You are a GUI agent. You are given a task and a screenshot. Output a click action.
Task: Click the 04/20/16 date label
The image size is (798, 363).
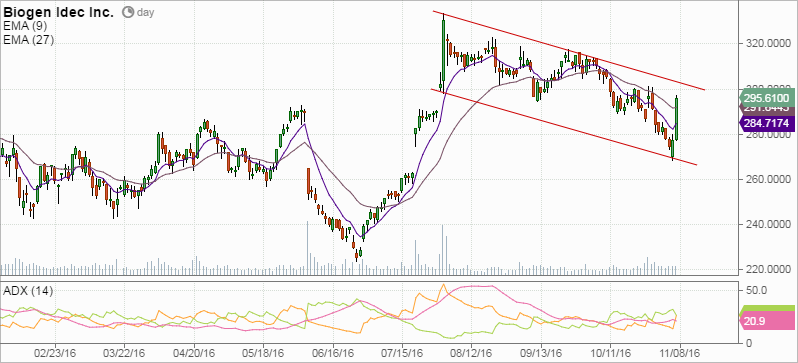pyautogui.click(x=194, y=353)
